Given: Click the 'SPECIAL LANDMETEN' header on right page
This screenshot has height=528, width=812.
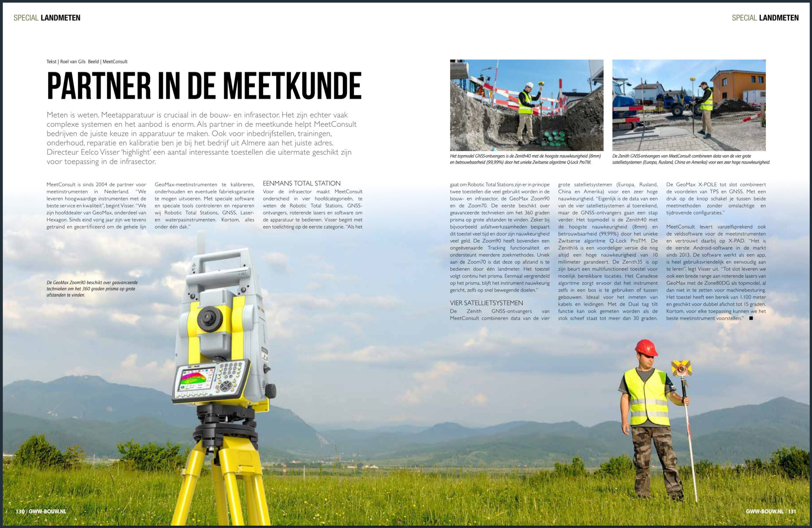Looking at the screenshot, I should (x=765, y=18).
